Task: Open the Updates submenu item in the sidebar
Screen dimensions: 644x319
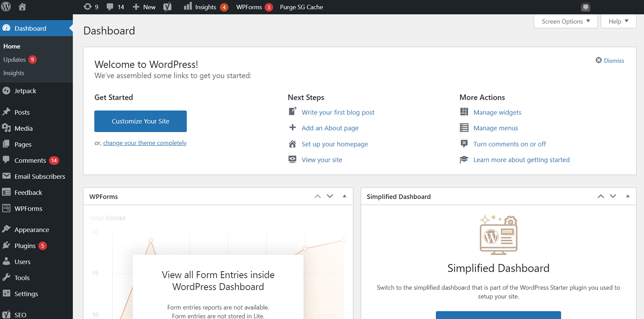Action: click(20, 59)
